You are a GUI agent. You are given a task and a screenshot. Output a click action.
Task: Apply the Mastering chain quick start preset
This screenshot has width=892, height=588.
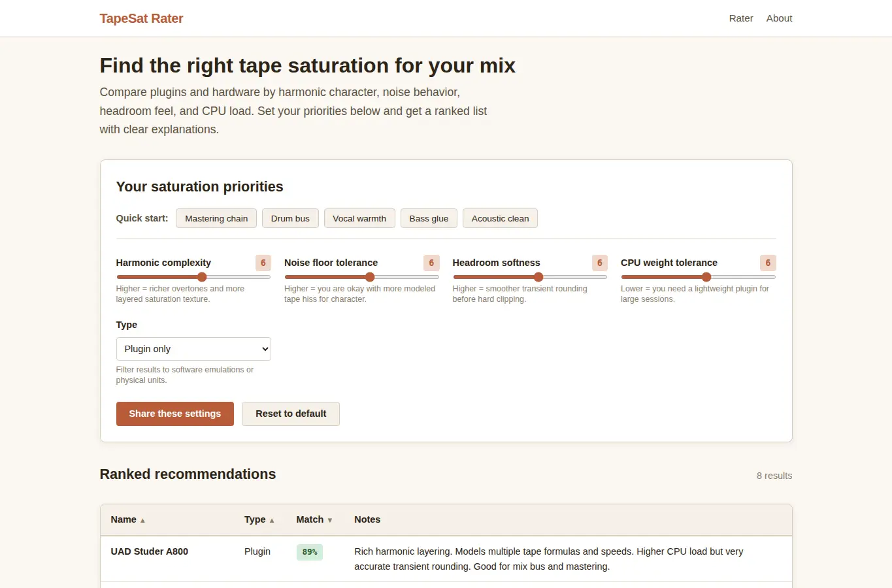(216, 218)
